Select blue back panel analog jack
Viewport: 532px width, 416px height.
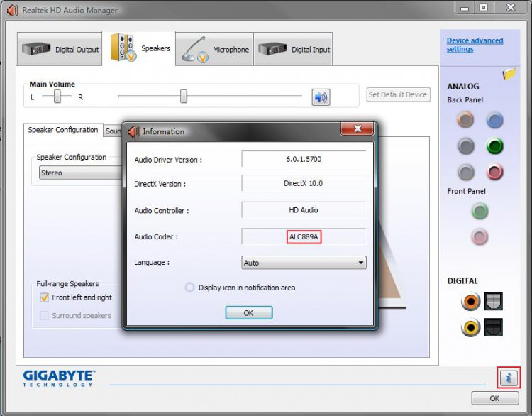click(x=494, y=120)
